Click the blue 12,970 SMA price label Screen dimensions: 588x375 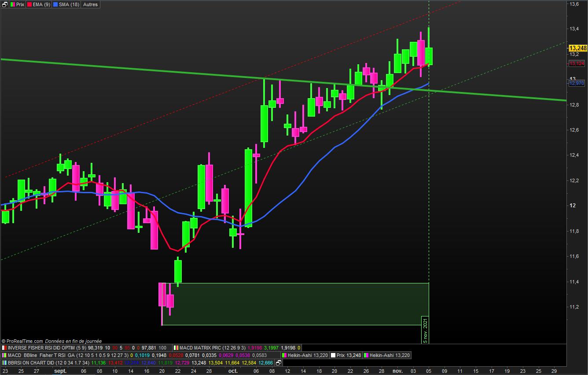click(x=577, y=83)
